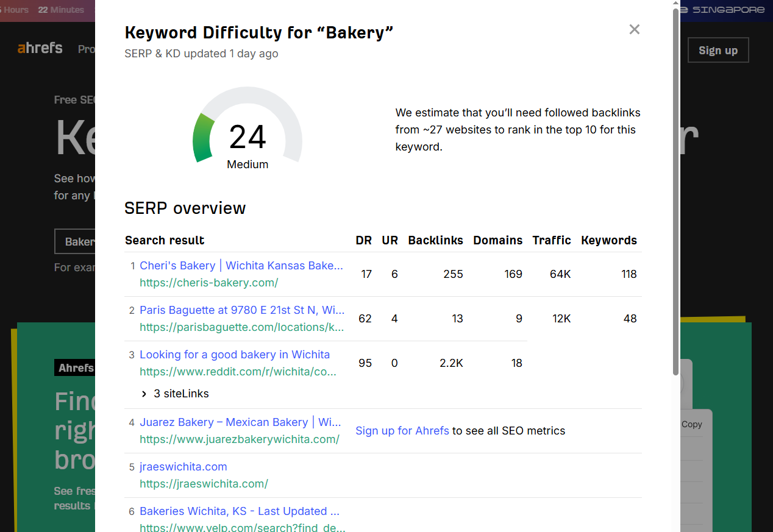This screenshot has height=532, width=773.
Task: Click the Ahrefs black label on green card
Action: click(75, 367)
